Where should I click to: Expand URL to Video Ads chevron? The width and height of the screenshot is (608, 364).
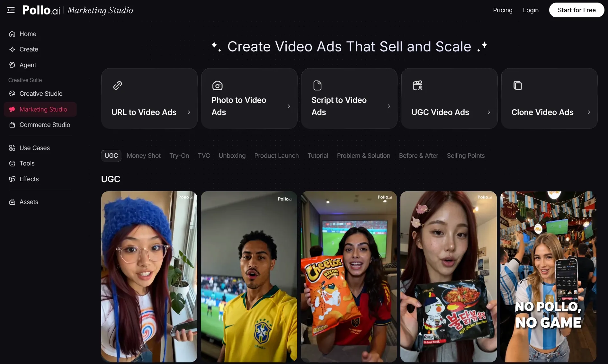point(189,112)
